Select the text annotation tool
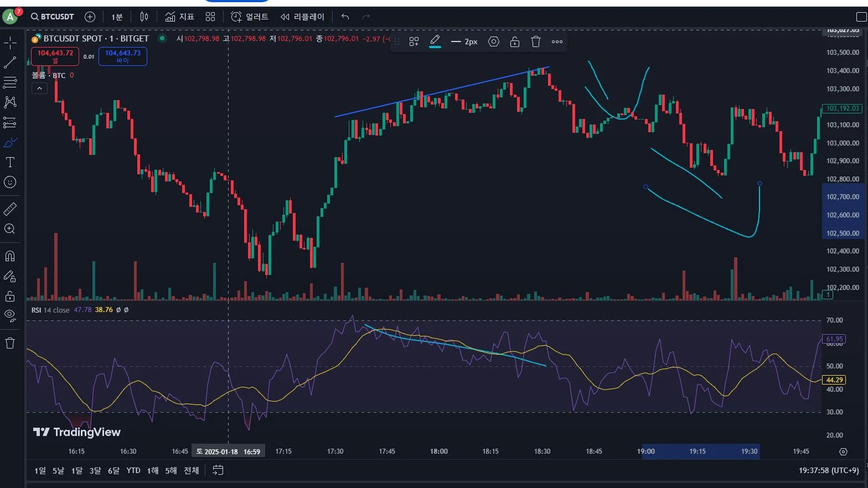The height and width of the screenshot is (488, 868). [x=10, y=162]
